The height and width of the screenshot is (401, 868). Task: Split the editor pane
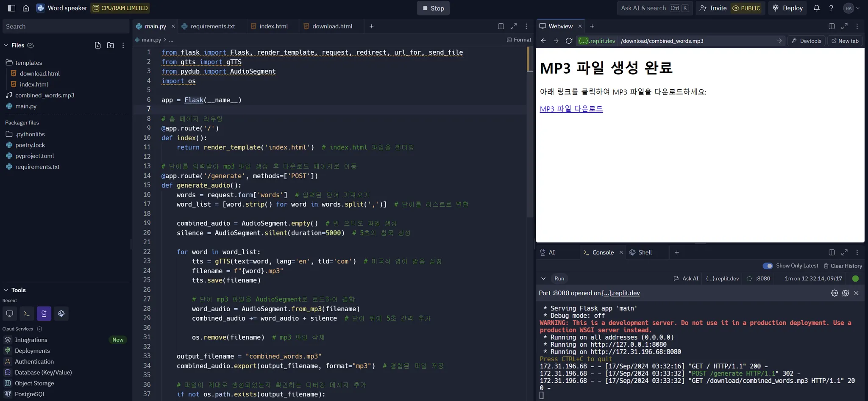coord(501,26)
